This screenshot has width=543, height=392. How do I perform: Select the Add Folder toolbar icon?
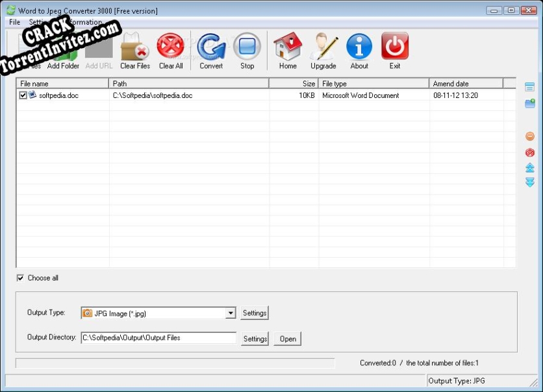[63, 49]
